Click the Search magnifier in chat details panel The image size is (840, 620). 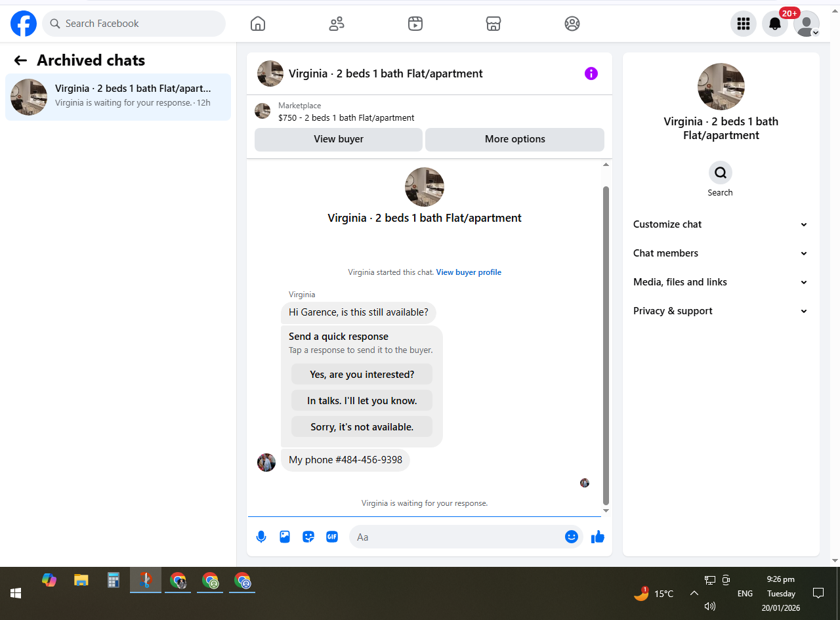click(x=721, y=173)
